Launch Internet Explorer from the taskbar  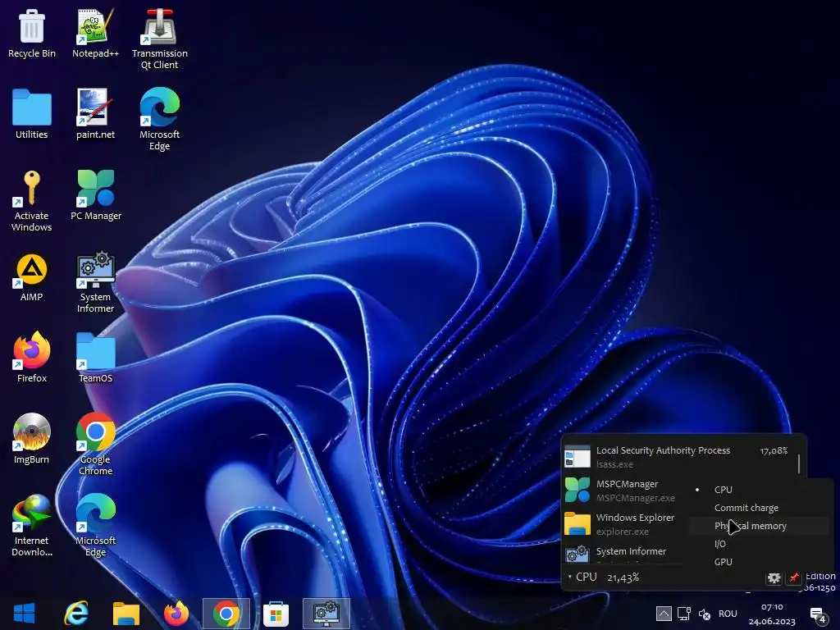[76, 614]
